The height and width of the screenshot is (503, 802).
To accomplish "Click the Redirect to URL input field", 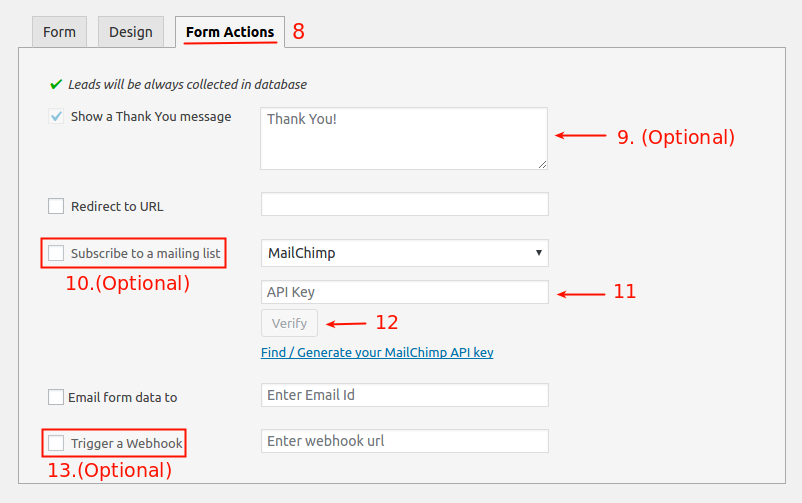I will 405,204.
